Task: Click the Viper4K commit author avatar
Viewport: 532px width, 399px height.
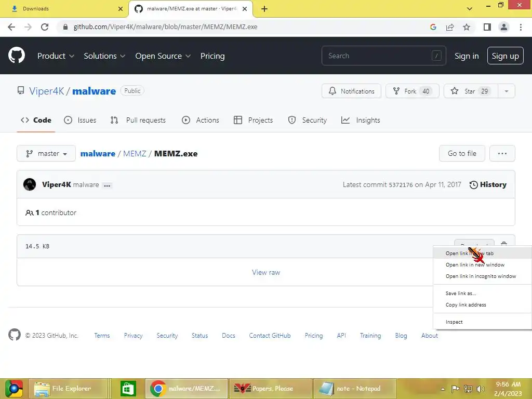Action: tap(30, 184)
